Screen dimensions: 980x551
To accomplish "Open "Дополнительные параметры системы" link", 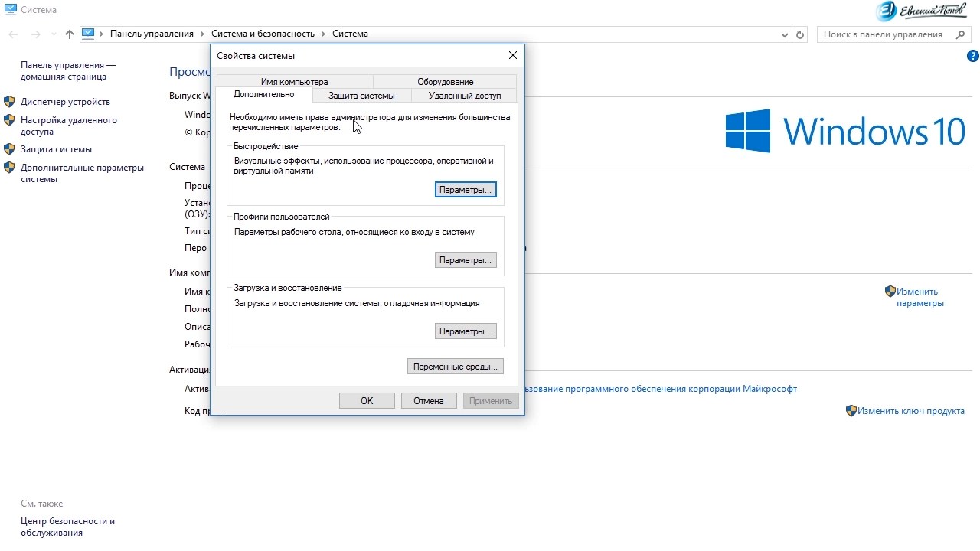I will [82, 173].
